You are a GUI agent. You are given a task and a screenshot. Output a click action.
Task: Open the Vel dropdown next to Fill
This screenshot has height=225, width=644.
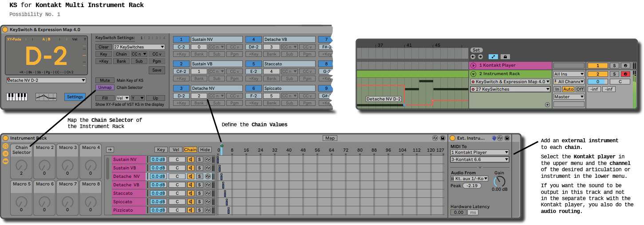122,98
